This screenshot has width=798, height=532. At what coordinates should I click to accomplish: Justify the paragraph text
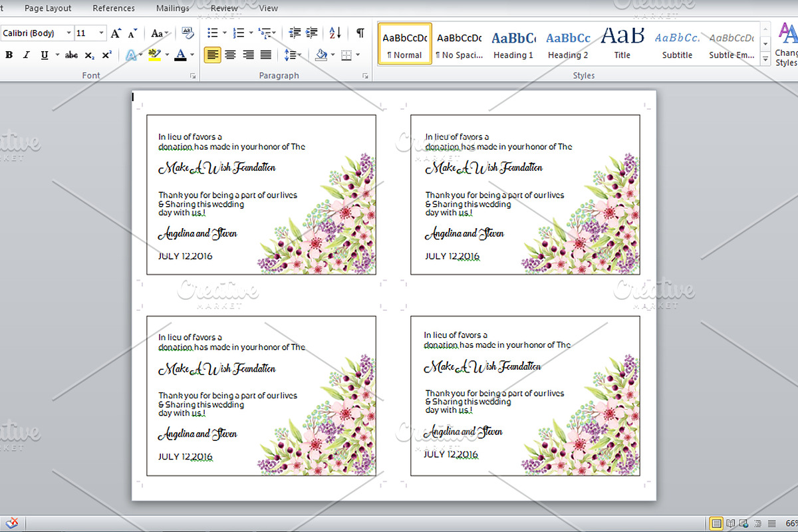point(265,55)
